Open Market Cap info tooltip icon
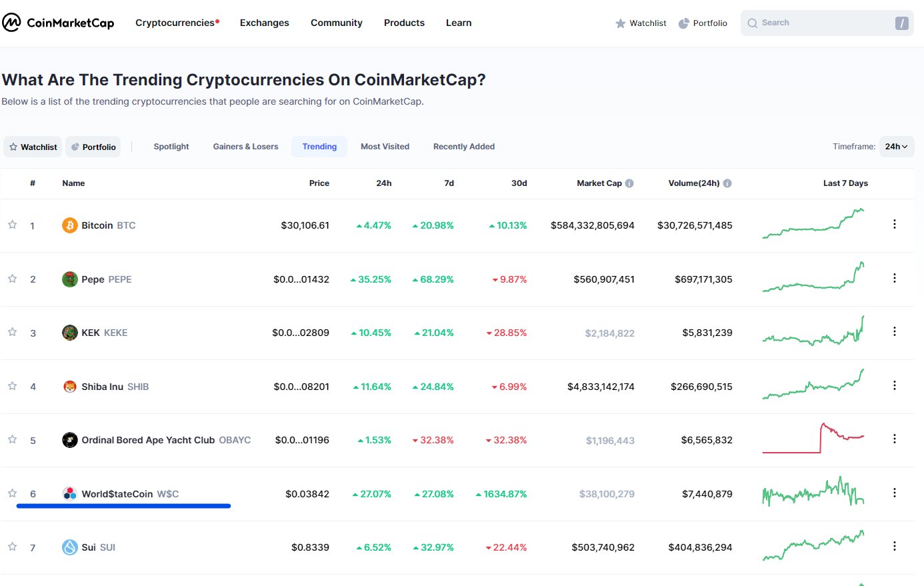The image size is (924, 586). coord(629,183)
